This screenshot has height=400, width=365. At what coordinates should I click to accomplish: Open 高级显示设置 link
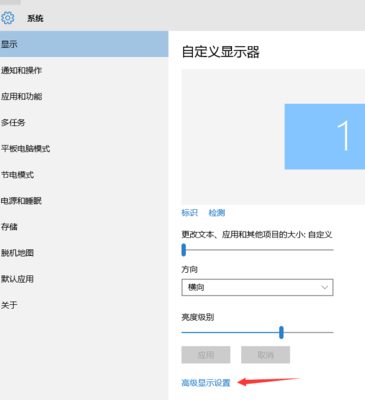pyautogui.click(x=206, y=383)
